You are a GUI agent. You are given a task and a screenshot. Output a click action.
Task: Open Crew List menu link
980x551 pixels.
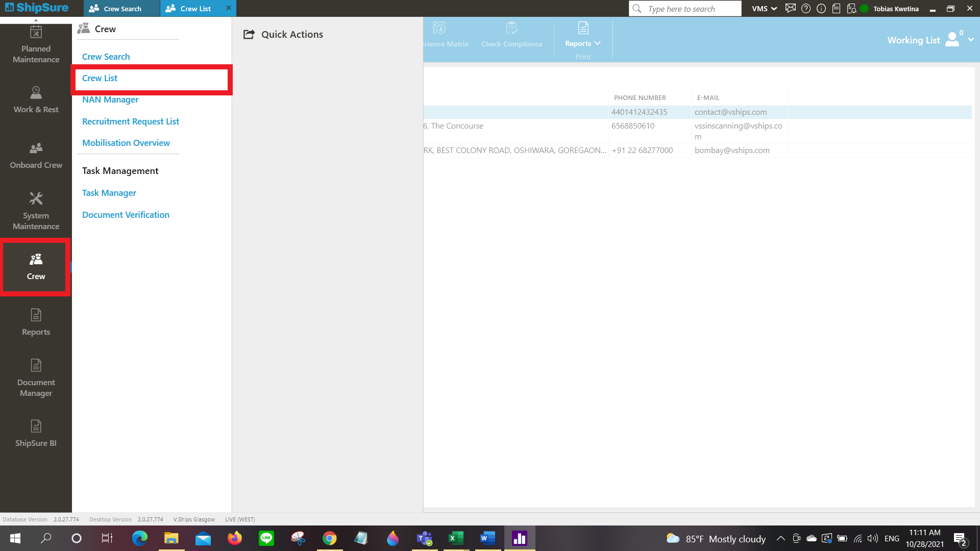[x=100, y=78]
